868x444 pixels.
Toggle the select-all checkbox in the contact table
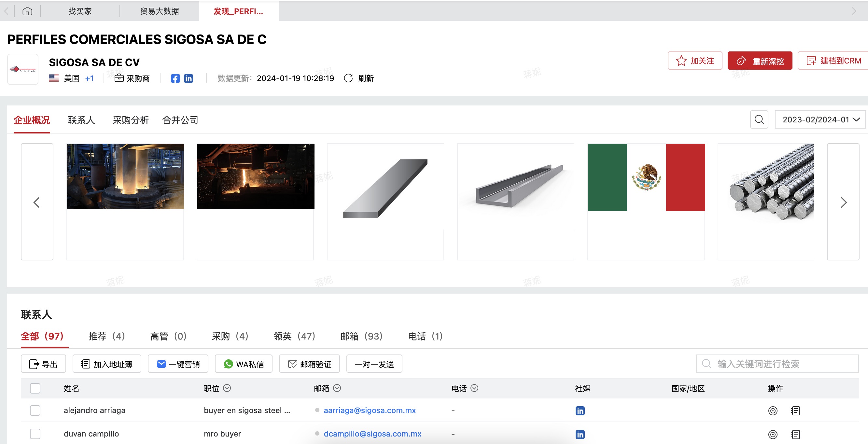point(35,388)
